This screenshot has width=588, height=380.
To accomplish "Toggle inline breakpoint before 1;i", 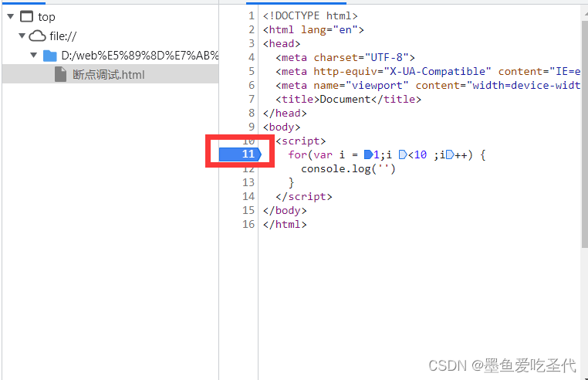I will [x=368, y=154].
